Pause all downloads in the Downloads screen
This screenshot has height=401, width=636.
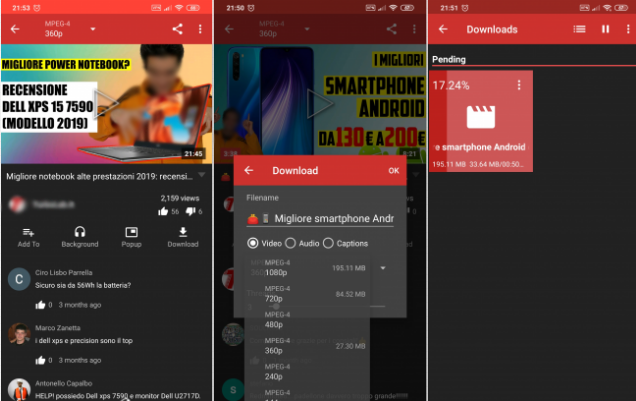pyautogui.click(x=605, y=30)
